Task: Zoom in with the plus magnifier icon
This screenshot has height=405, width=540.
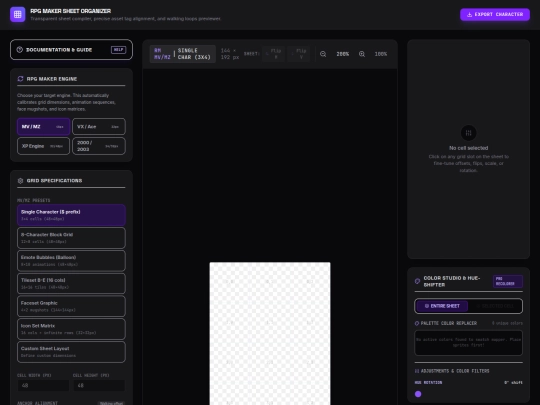Action: (362, 54)
